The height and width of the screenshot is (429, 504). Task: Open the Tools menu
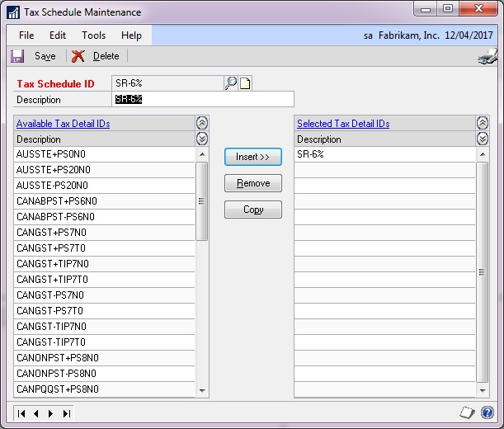(93, 35)
